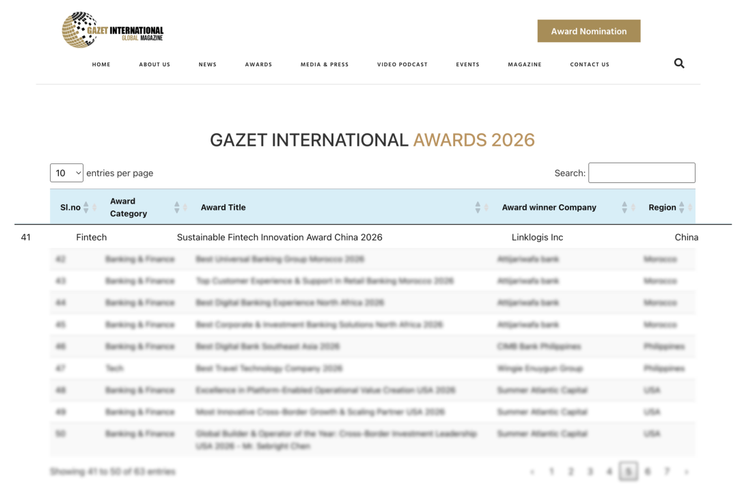Go to pagination page 2

click(571, 471)
